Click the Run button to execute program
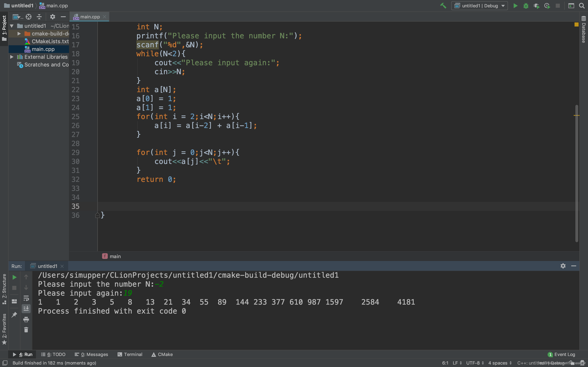The height and width of the screenshot is (367, 588). [515, 6]
